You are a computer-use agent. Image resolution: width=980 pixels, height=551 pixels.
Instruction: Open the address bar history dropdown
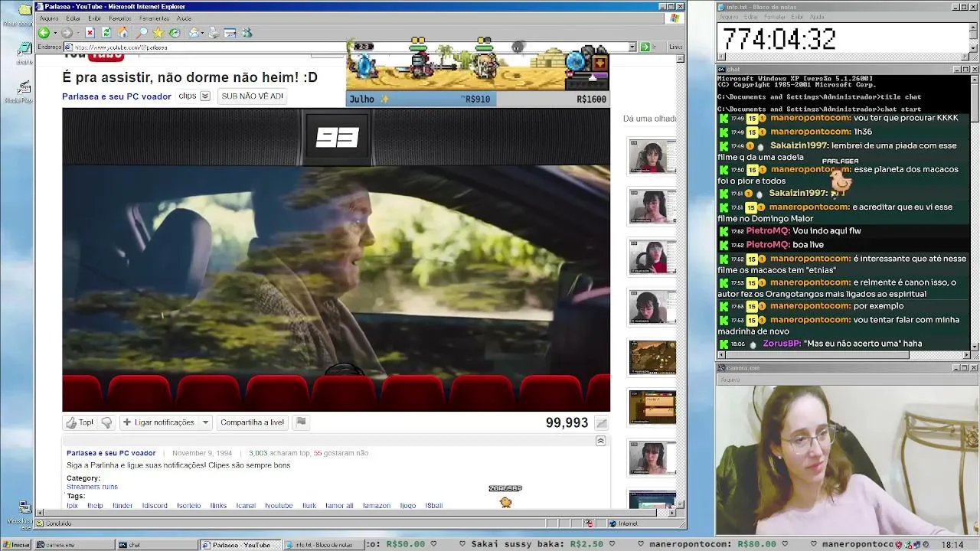point(632,47)
